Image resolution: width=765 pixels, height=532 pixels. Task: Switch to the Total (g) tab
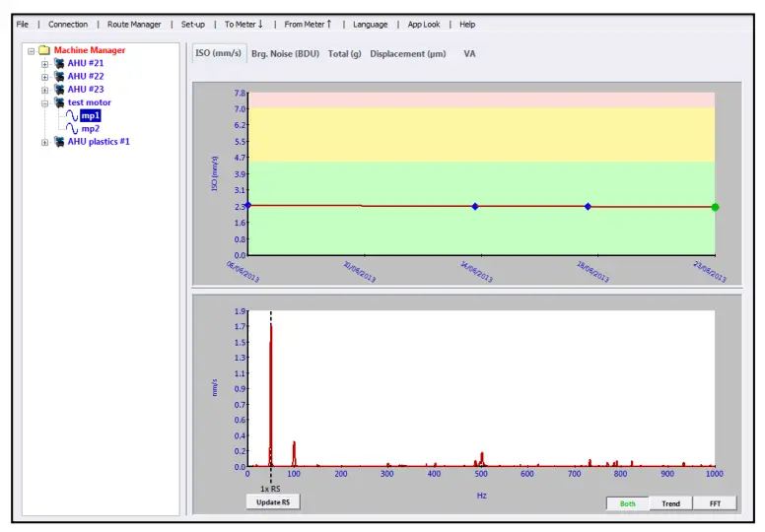344,54
